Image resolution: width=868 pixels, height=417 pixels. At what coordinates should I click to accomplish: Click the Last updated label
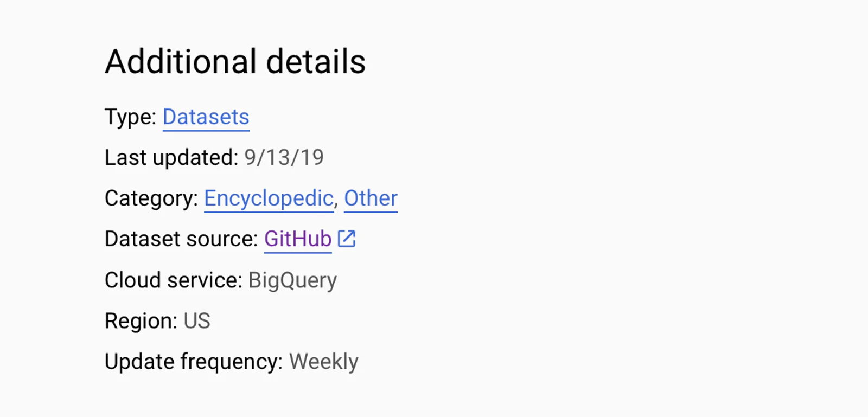pos(171,158)
